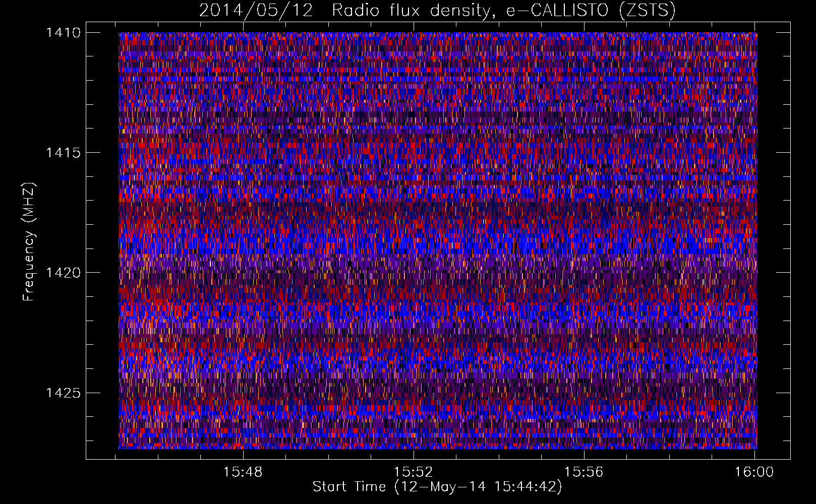
Task: Click the '1420' frequency axis label
Action: click(63, 273)
